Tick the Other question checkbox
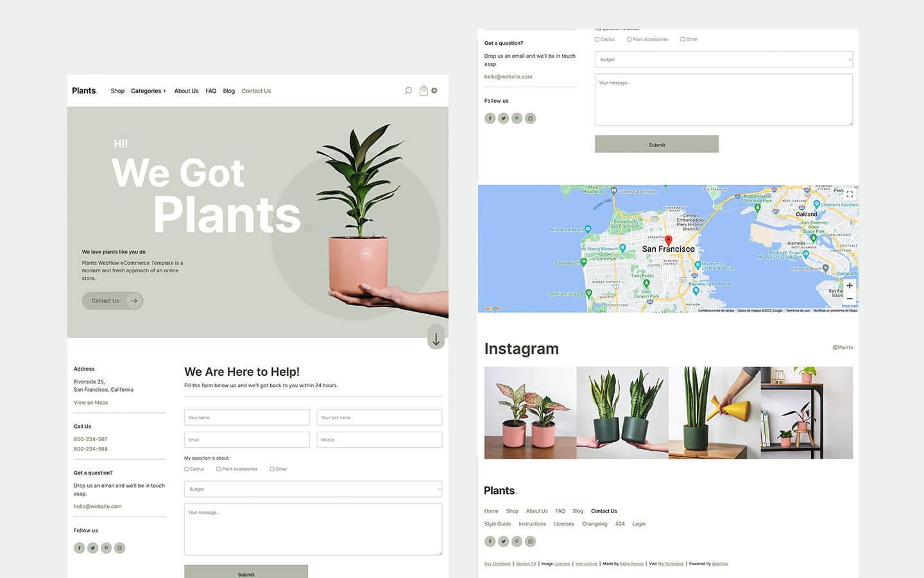Image resolution: width=924 pixels, height=578 pixels. click(271, 469)
